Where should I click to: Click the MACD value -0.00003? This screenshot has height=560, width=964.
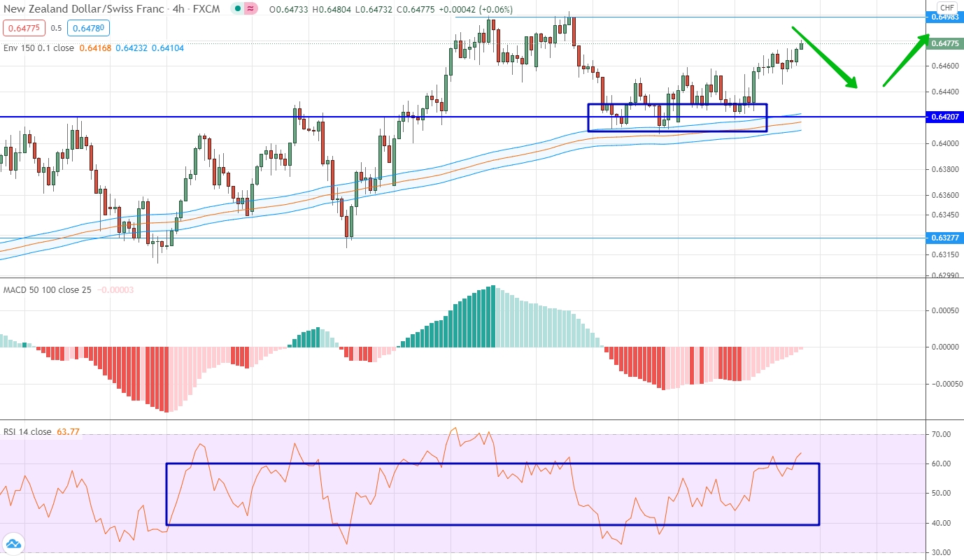point(115,289)
